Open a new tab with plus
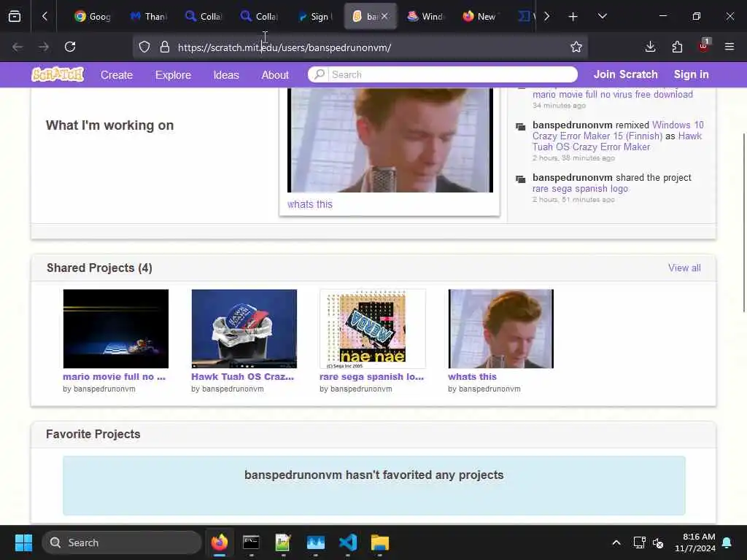This screenshot has height=560, width=747. tap(573, 17)
